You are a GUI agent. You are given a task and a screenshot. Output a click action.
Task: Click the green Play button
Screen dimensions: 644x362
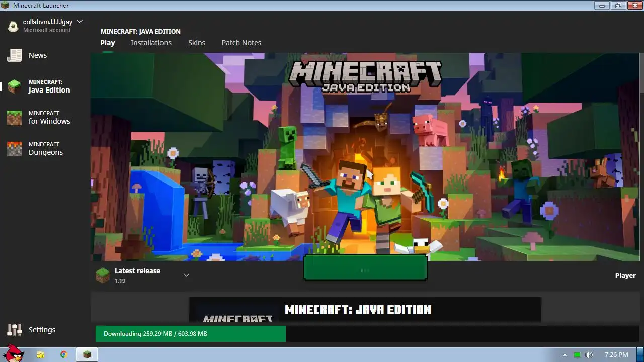click(365, 267)
